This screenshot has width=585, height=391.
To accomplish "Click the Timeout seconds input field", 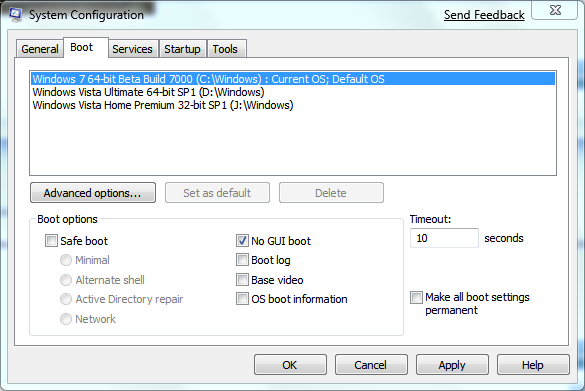I will point(444,238).
